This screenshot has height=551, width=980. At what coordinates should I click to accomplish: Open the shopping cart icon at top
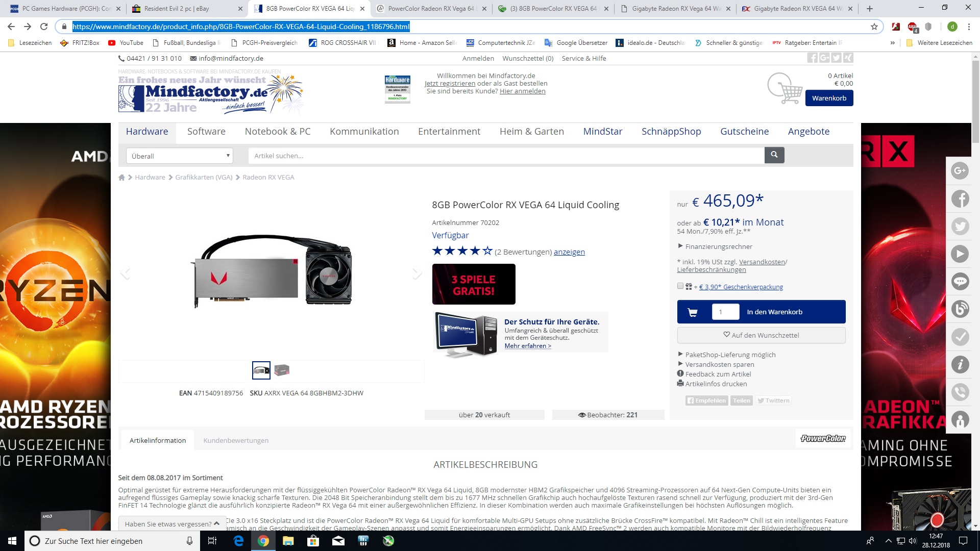(x=785, y=88)
